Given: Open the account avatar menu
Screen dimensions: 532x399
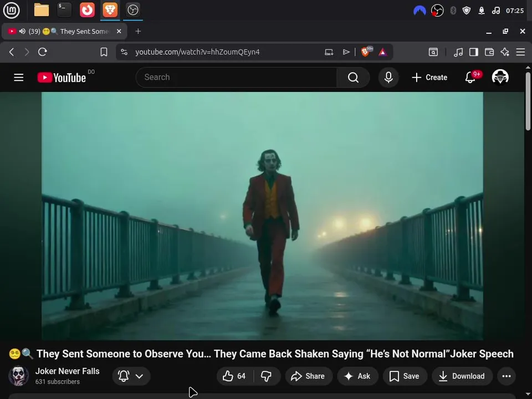Looking at the screenshot, I should 500,77.
